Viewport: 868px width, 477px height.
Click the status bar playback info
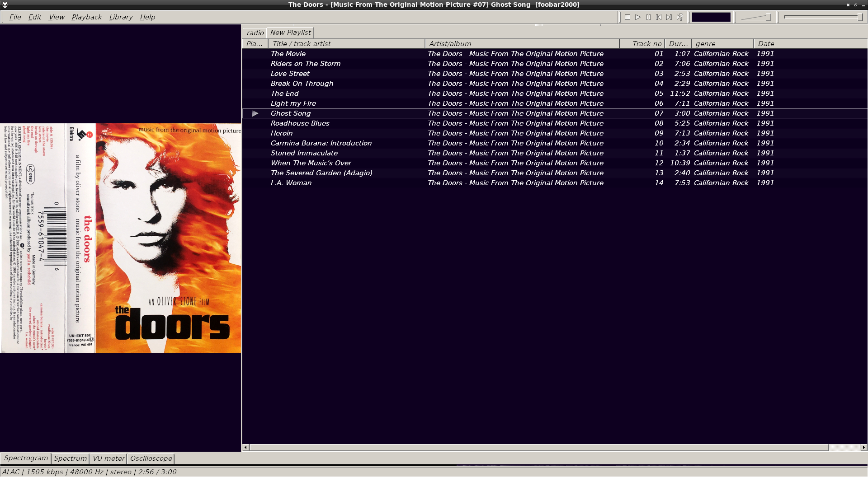89,472
